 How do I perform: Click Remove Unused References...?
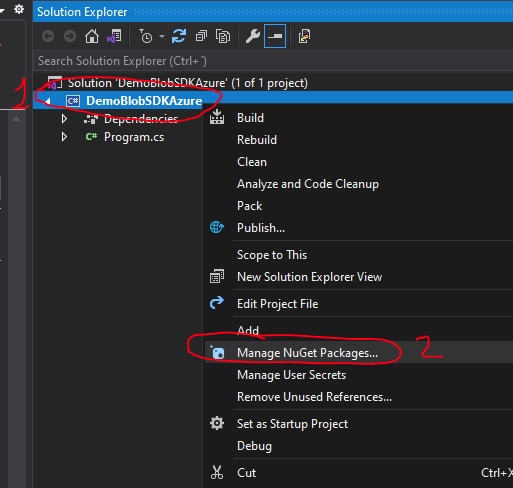click(x=314, y=397)
